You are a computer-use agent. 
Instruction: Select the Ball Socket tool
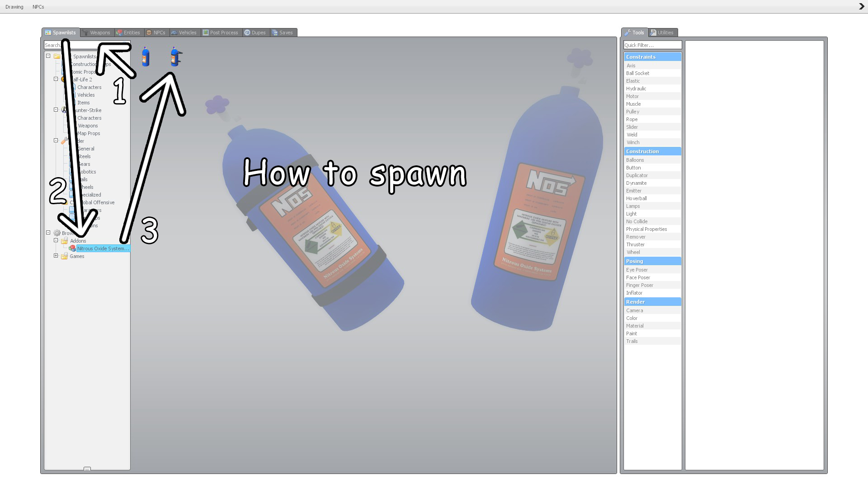652,73
